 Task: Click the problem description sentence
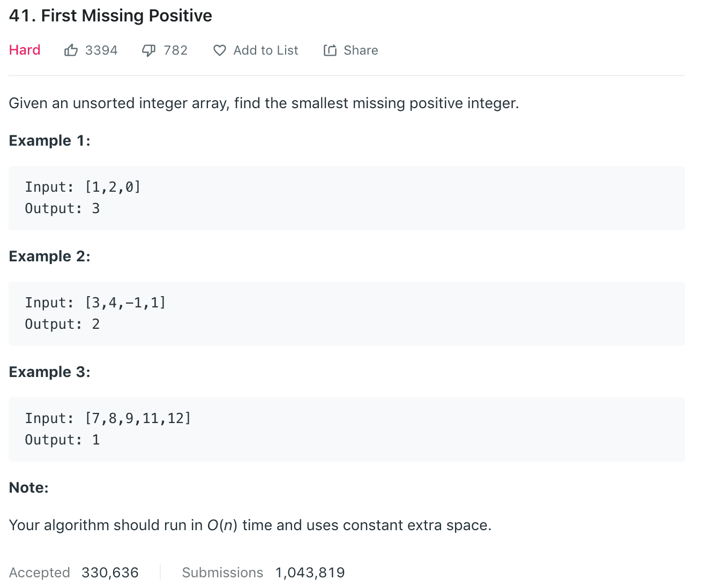click(264, 103)
